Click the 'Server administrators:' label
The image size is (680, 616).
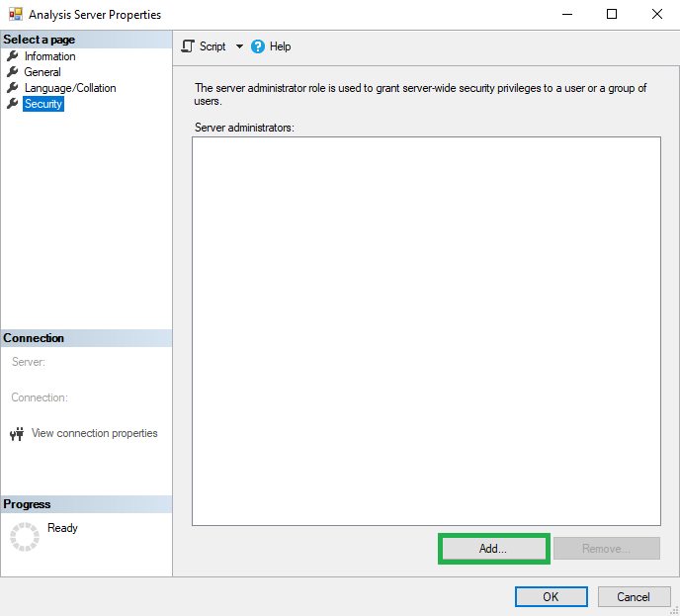244,128
